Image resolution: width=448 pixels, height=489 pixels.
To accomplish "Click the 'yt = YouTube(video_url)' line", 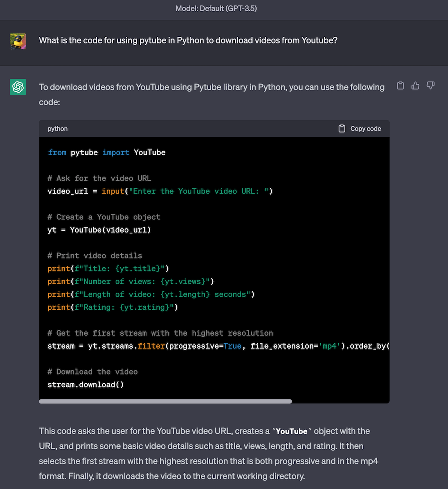I will pyautogui.click(x=99, y=230).
